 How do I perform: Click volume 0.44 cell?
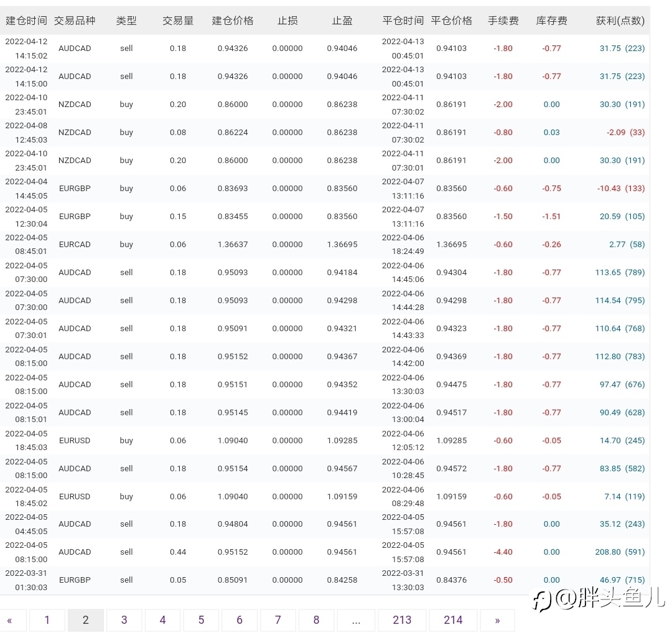178,552
